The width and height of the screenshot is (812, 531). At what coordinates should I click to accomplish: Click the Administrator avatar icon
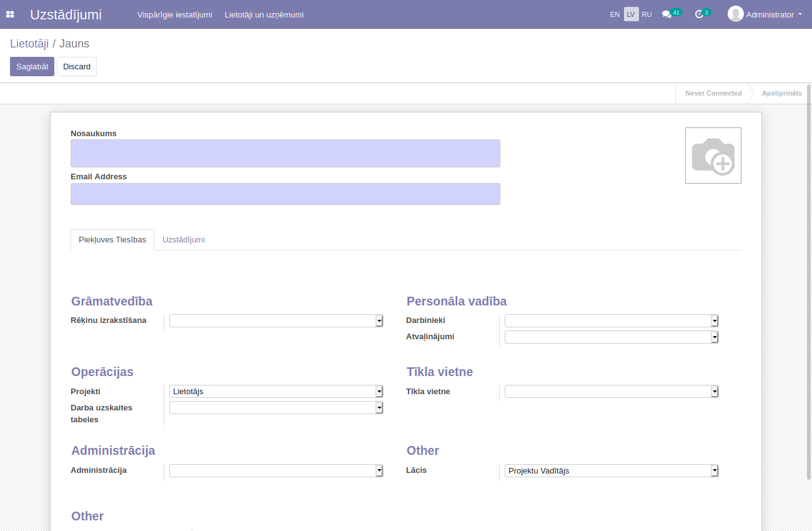coord(735,14)
